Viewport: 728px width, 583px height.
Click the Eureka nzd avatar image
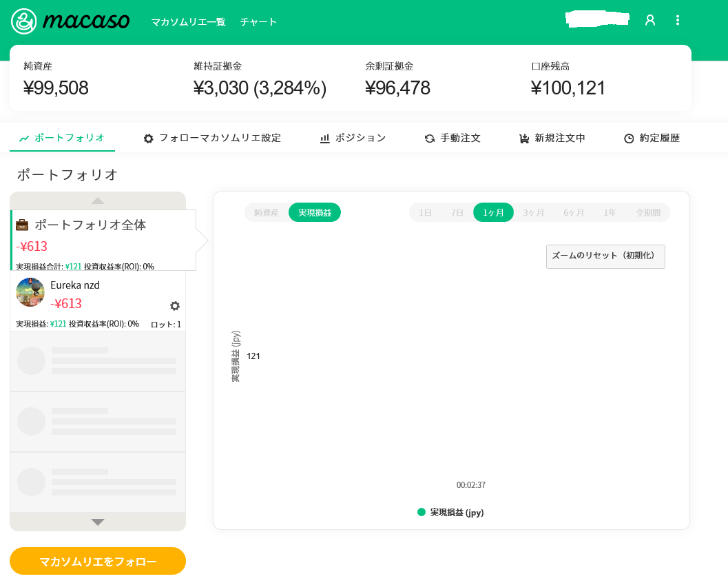click(x=30, y=292)
